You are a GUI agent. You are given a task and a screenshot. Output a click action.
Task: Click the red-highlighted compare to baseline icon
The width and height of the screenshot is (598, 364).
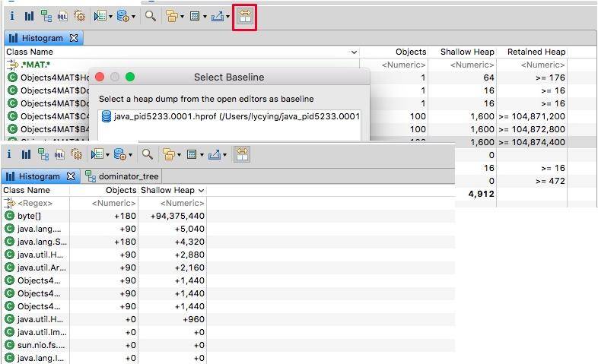pos(244,16)
